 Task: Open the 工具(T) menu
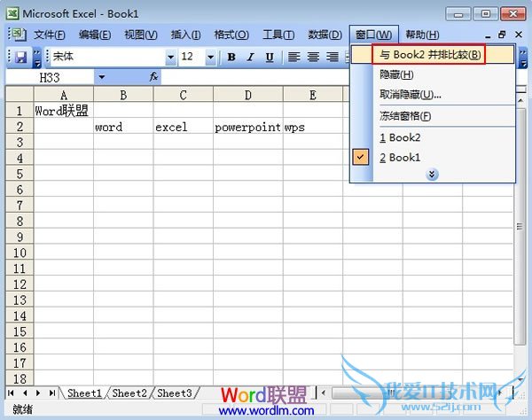click(278, 35)
